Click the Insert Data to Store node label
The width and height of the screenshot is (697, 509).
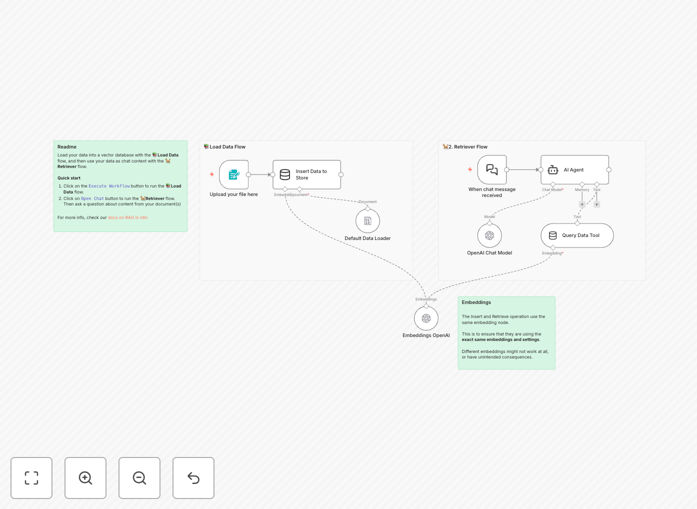311,175
